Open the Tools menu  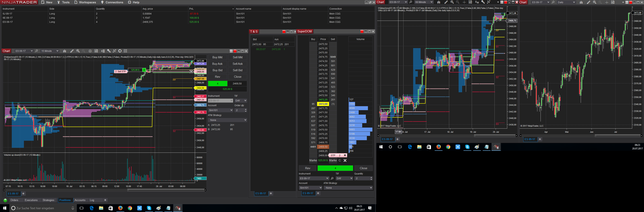point(63,2)
